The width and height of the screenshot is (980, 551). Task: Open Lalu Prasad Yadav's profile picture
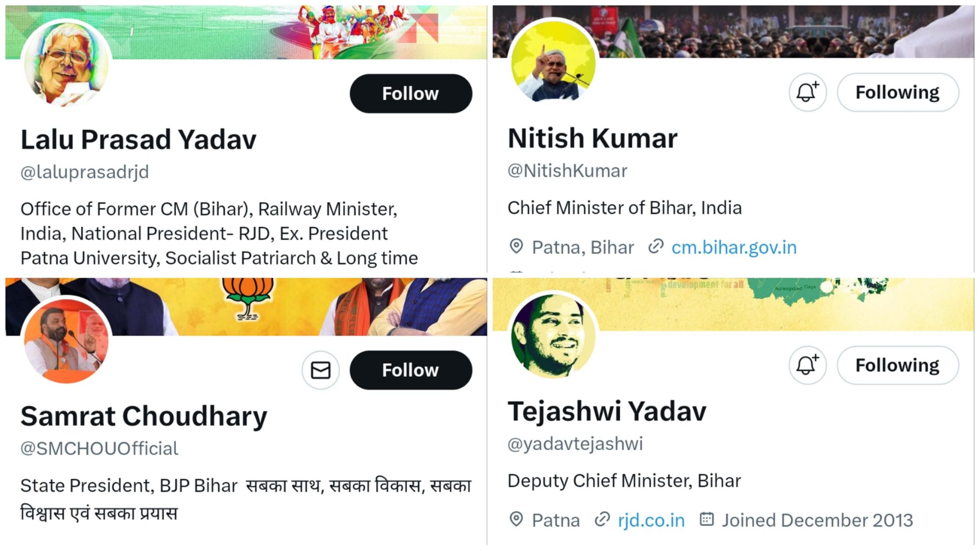pyautogui.click(x=67, y=64)
